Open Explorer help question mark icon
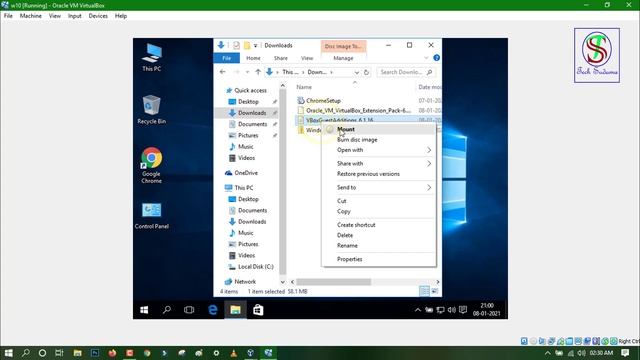Viewport: 640px width, 360px height. pos(436,58)
